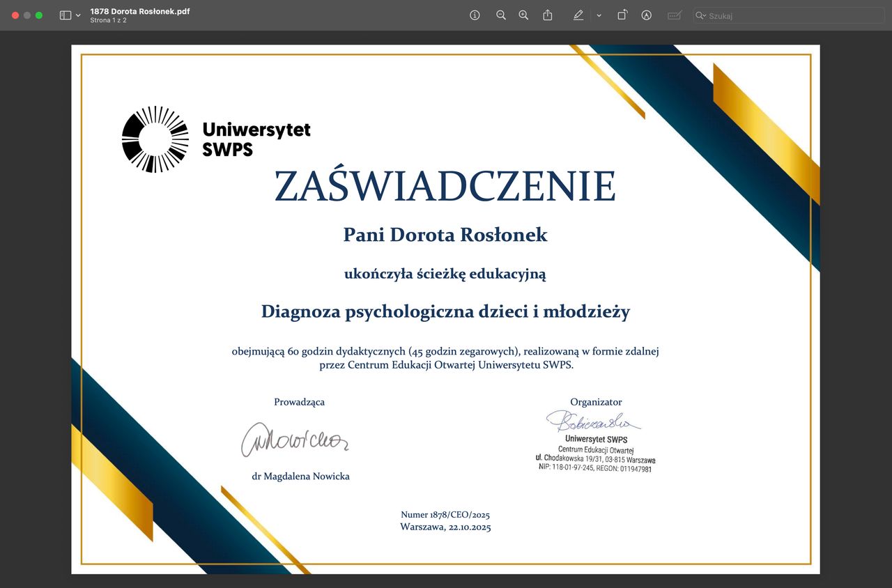Toggle the sidebar view button
Viewport: 892px width, 588px height.
click(x=66, y=15)
